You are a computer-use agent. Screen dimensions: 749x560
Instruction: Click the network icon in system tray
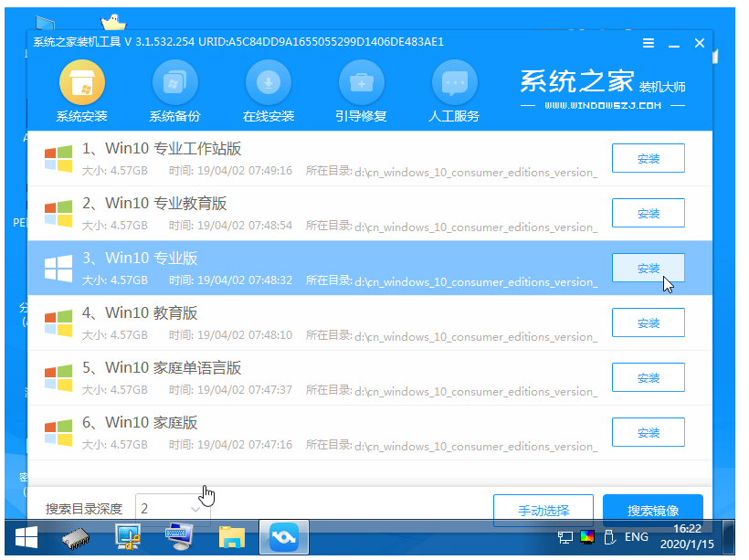[565, 537]
